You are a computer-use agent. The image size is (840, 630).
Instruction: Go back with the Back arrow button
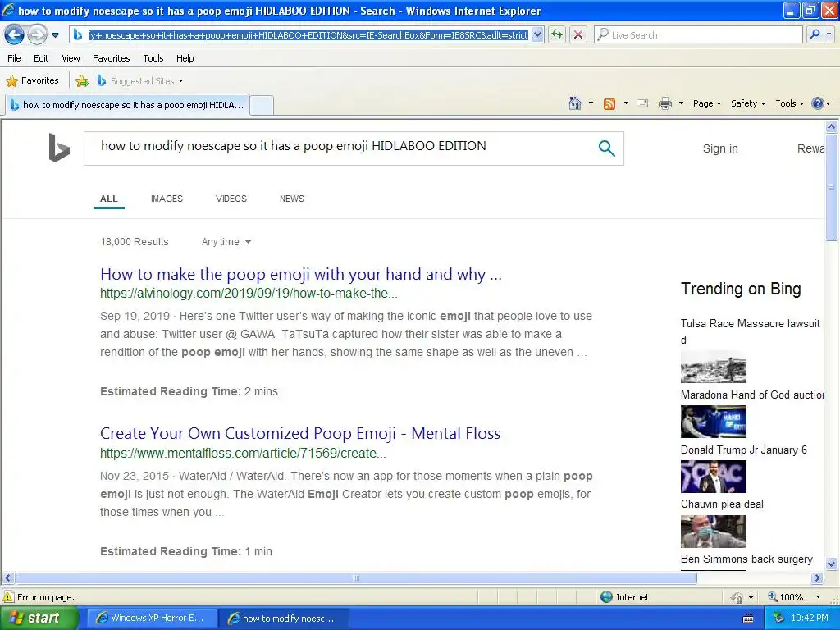(15, 34)
